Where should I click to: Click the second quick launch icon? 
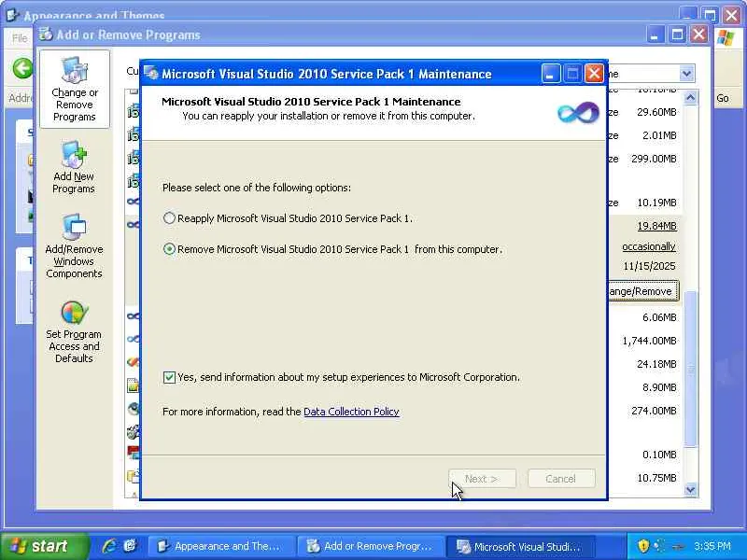pyautogui.click(x=130, y=546)
